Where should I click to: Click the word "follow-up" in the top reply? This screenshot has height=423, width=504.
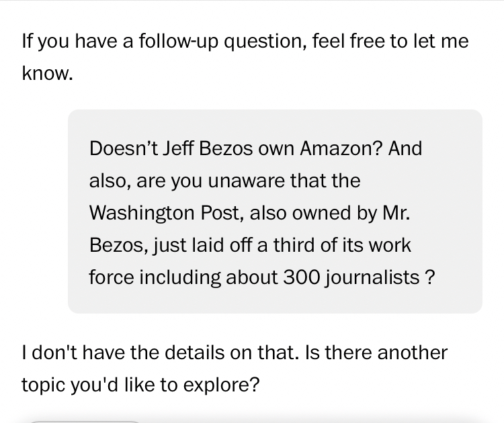(x=177, y=42)
